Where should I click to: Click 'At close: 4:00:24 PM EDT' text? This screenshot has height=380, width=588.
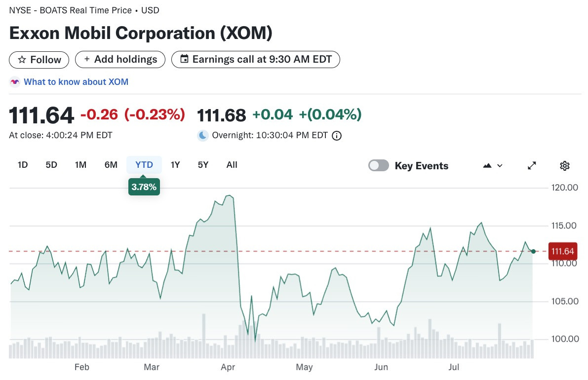pos(61,135)
